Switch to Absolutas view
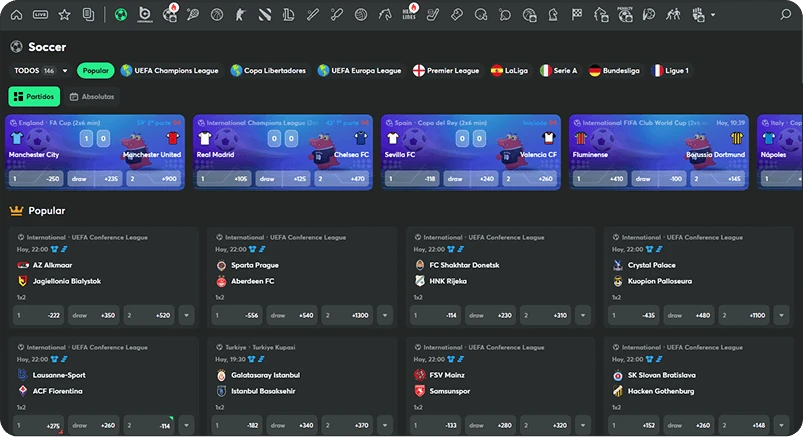Viewport: 803px width, 437px height. coord(92,97)
